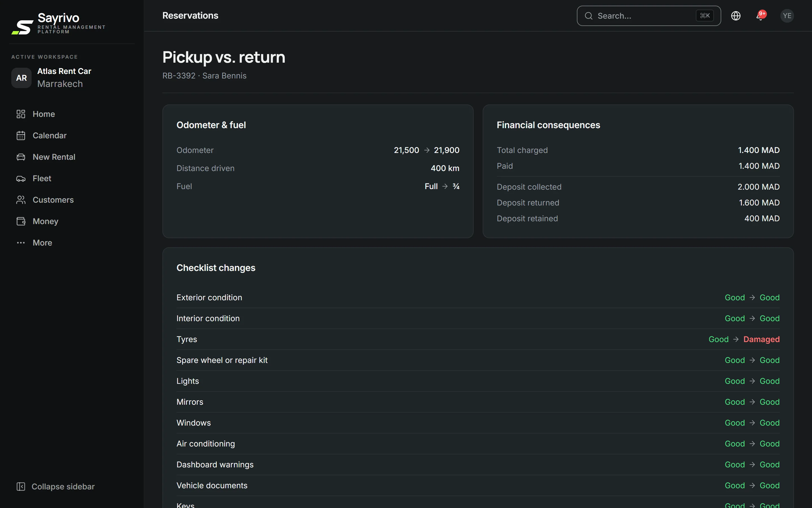Click the 'Air conditioning' checklist row

(x=478, y=444)
